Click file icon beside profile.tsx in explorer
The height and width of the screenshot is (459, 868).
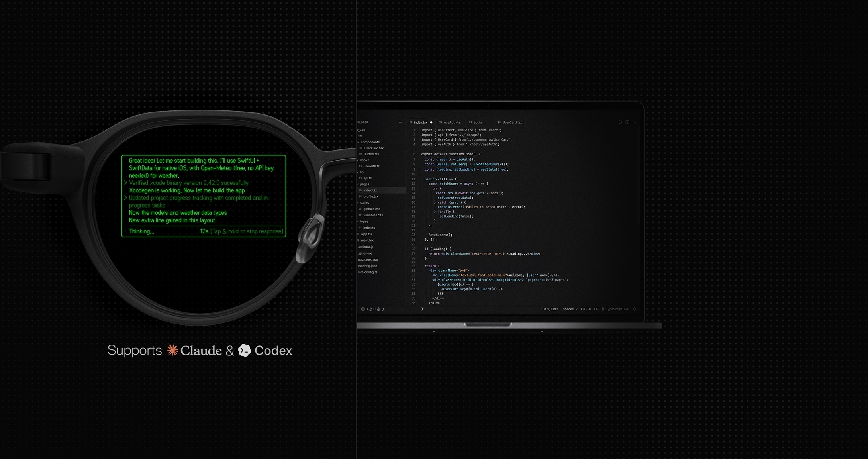(x=361, y=196)
